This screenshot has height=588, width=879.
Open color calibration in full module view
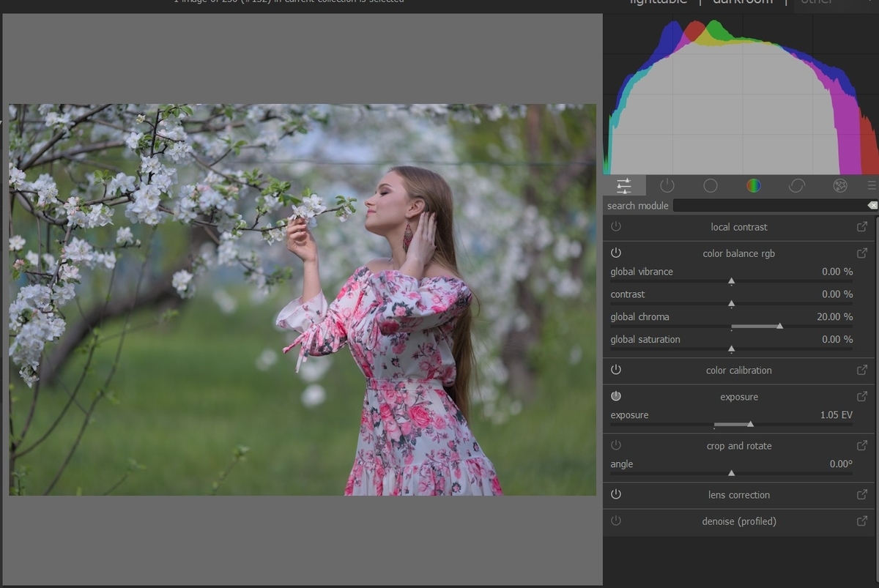coord(862,371)
